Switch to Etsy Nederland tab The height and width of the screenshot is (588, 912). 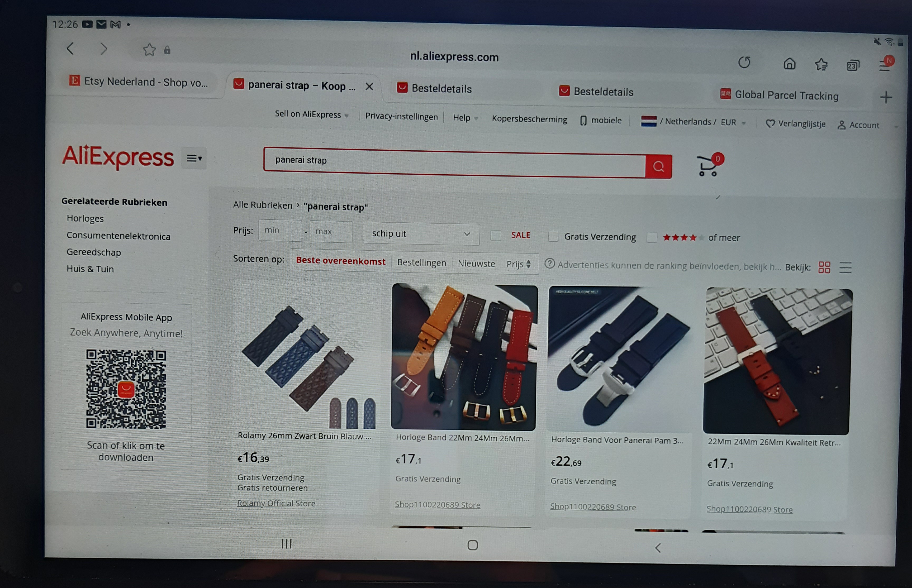coord(139,82)
